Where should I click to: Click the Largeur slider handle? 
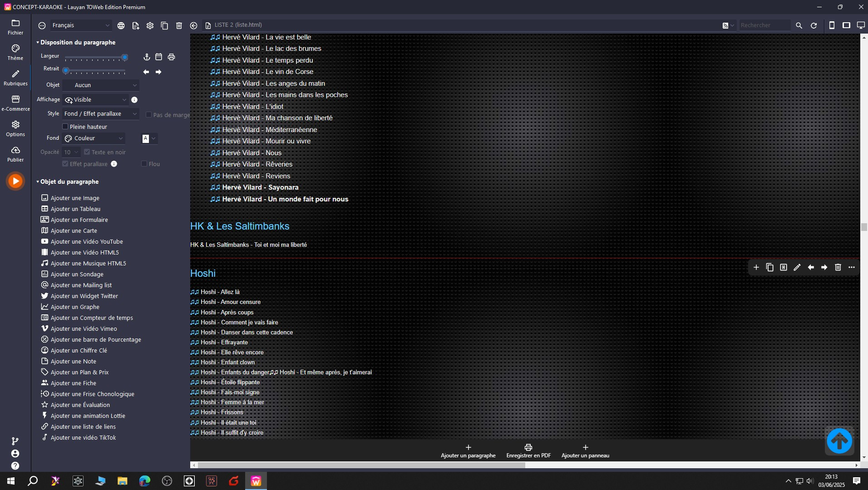[x=124, y=58]
